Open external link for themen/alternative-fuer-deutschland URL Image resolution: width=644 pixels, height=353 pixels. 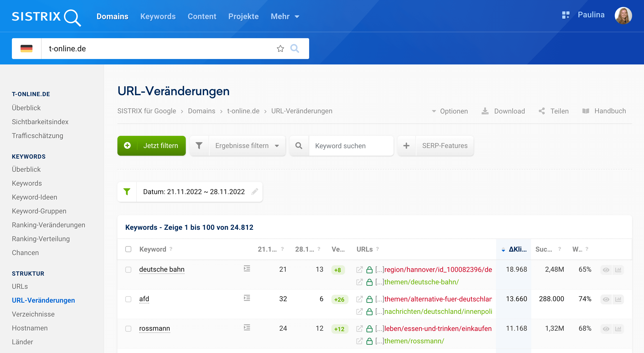pos(359,299)
